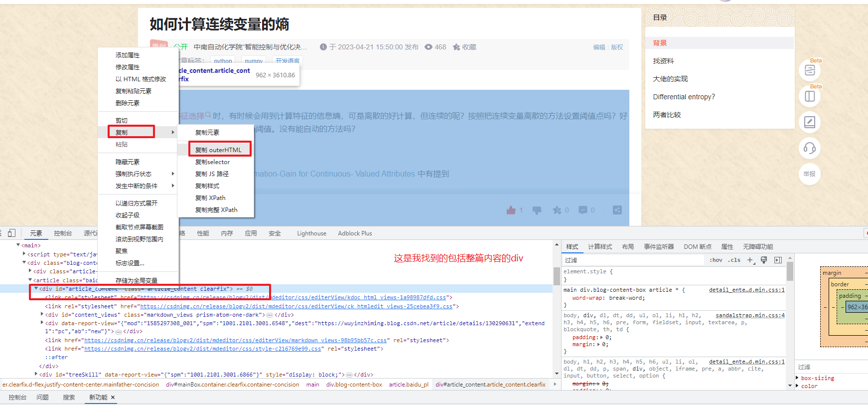Click the 编辑 link in article header
This screenshot has height=405, width=868.
[x=599, y=47]
